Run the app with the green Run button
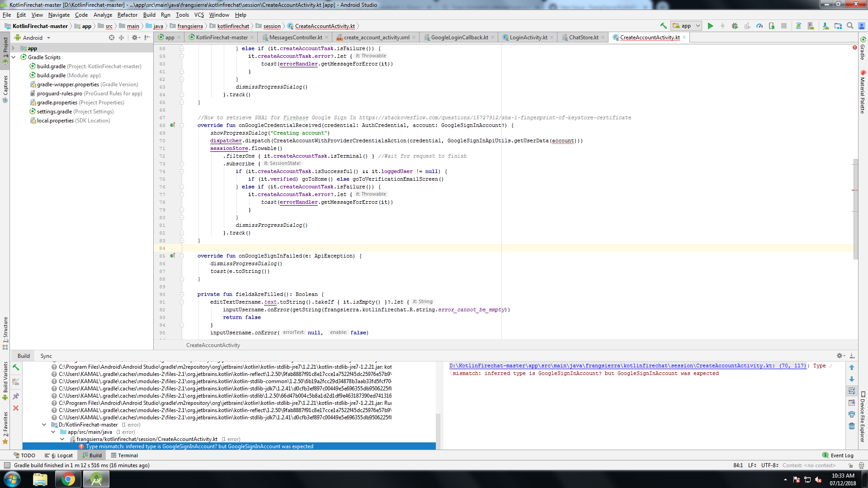 [711, 26]
